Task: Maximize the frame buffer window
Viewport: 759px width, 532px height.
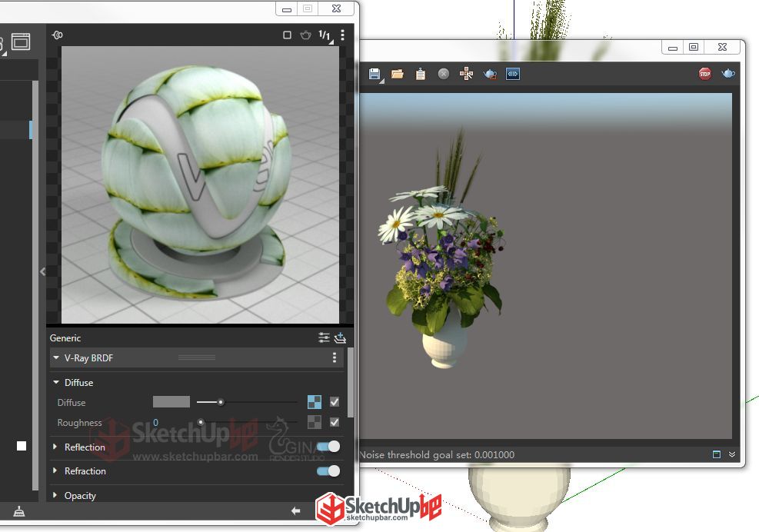Action: [693, 47]
